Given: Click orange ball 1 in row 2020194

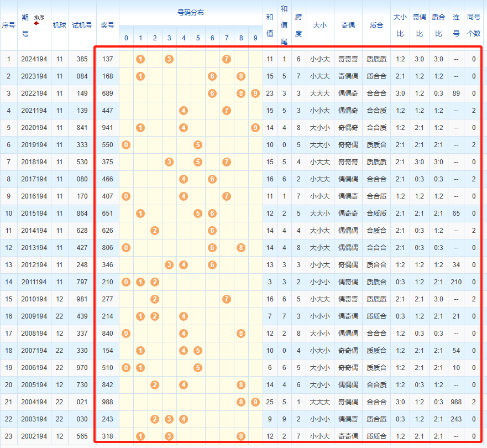Looking at the screenshot, I should (x=140, y=128).
